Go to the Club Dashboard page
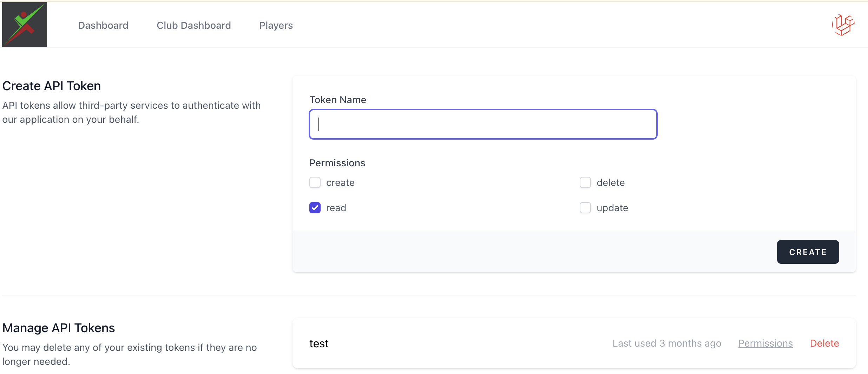This screenshot has width=868, height=374. (x=193, y=25)
